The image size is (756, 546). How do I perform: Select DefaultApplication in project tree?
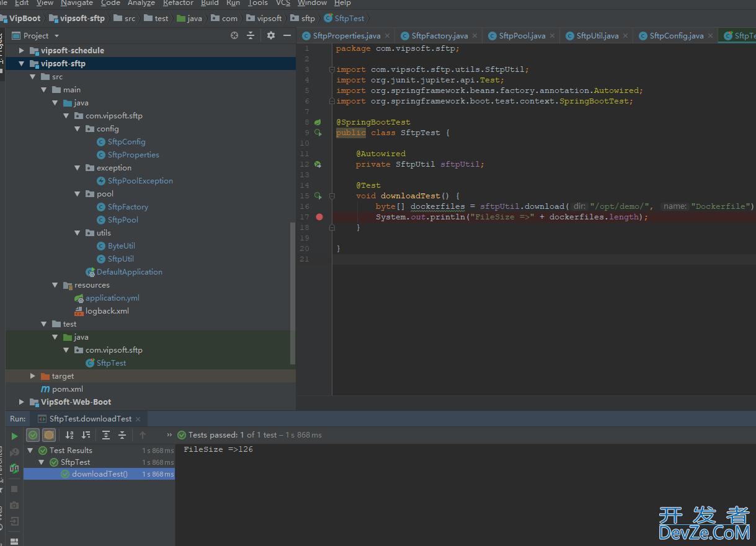click(129, 272)
